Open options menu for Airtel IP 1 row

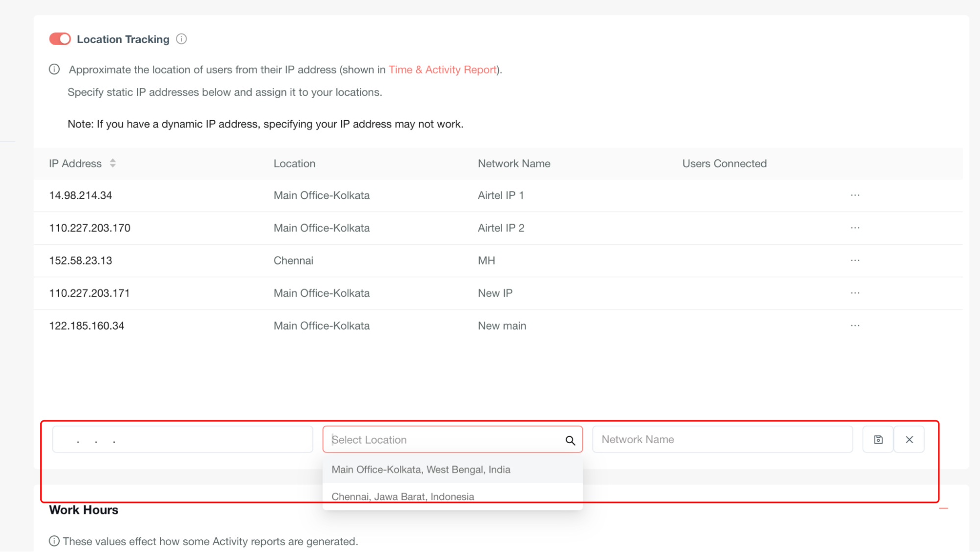click(x=855, y=195)
